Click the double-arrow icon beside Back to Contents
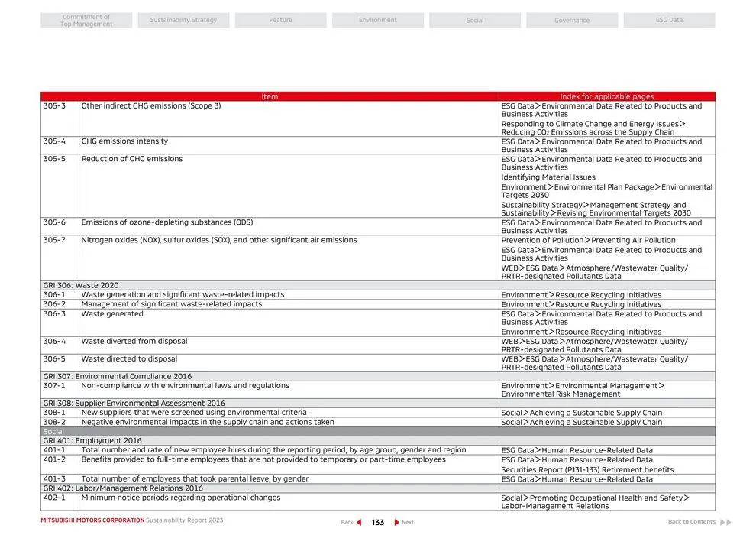Screen dimensions: 756x535 (x=725, y=521)
